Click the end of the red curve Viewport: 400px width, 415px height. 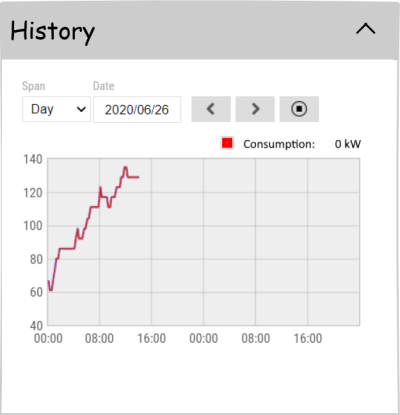tap(138, 177)
